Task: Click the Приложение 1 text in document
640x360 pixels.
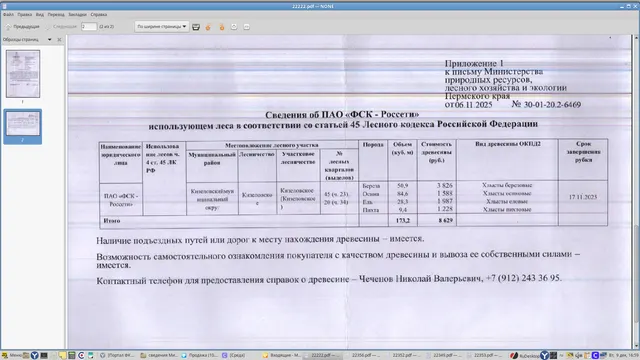Action: pyautogui.click(x=474, y=63)
